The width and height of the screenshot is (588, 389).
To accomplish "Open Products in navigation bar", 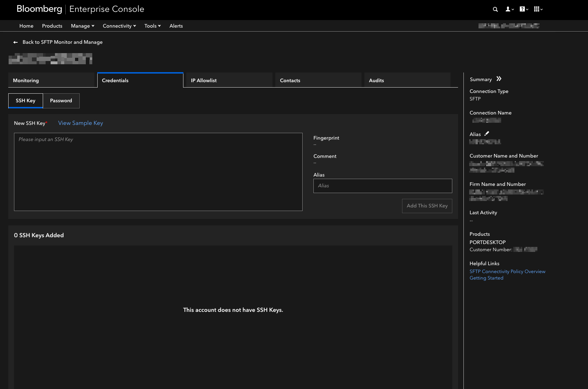I will pyautogui.click(x=52, y=26).
